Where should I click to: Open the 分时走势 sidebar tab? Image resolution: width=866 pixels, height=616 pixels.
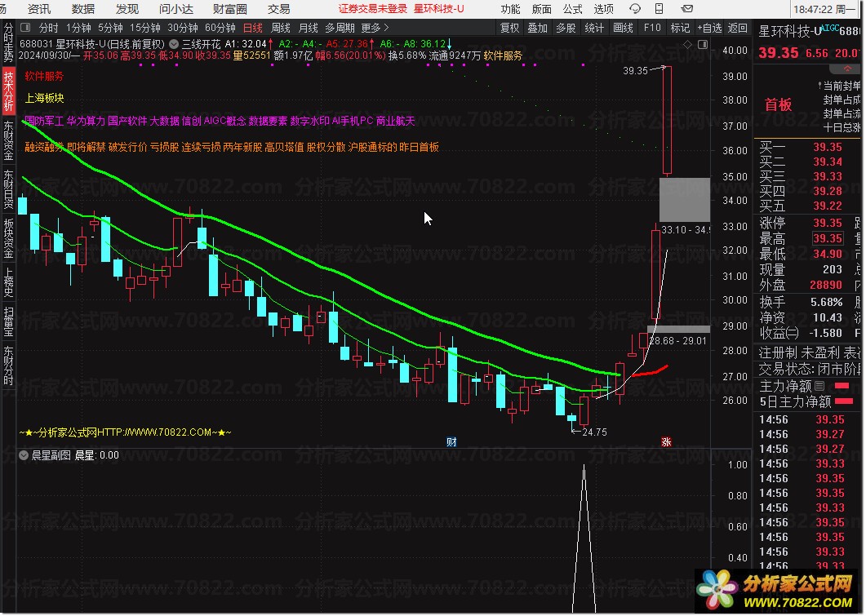[x=8, y=42]
